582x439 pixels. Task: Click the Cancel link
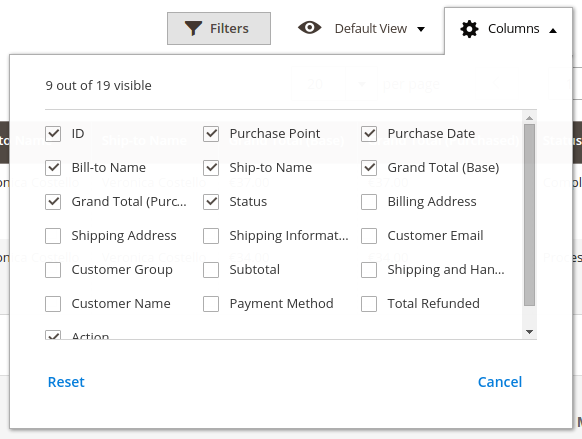point(500,382)
